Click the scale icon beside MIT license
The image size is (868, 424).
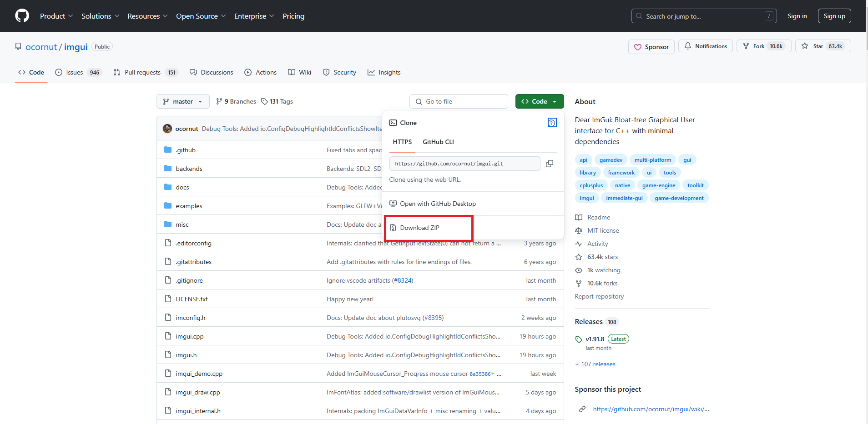(x=579, y=230)
